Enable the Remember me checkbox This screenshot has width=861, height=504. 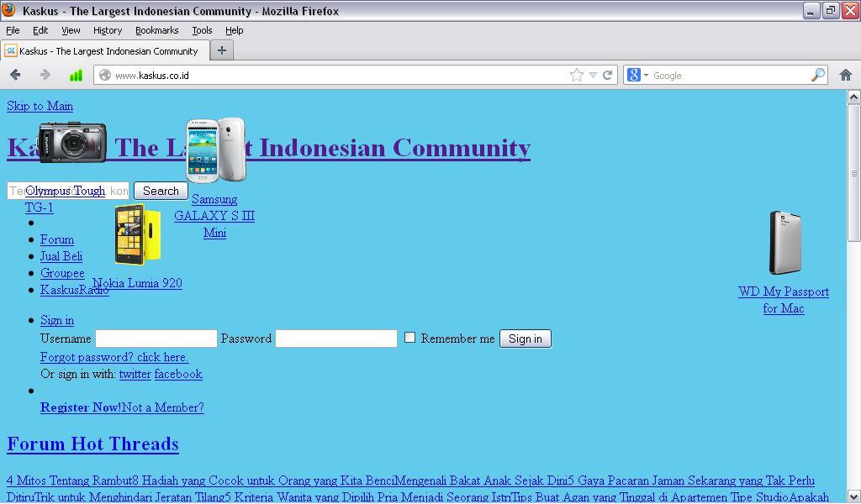tap(409, 338)
